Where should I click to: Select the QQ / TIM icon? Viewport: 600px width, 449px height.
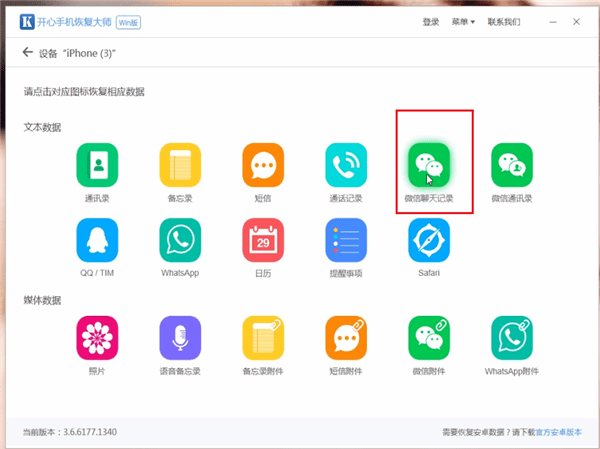click(x=98, y=240)
